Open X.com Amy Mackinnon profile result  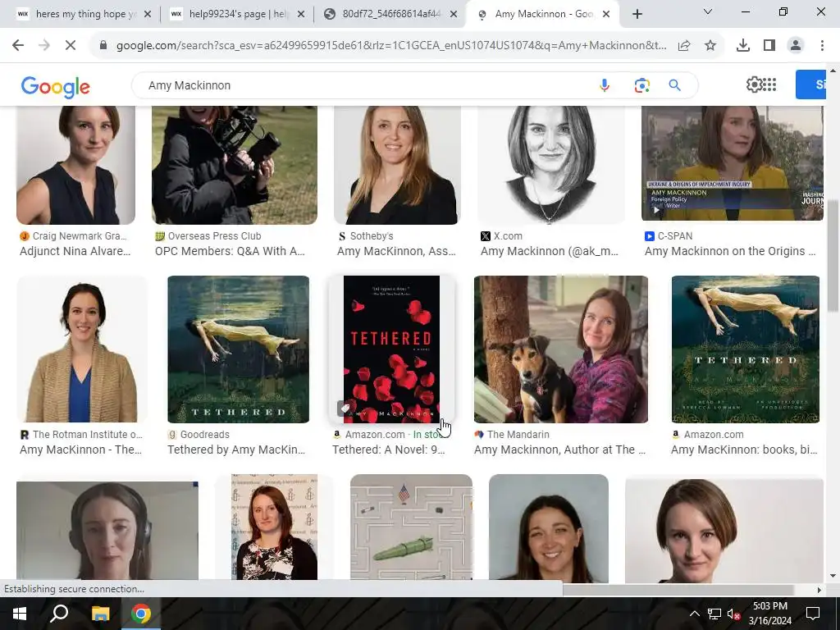pyautogui.click(x=549, y=251)
